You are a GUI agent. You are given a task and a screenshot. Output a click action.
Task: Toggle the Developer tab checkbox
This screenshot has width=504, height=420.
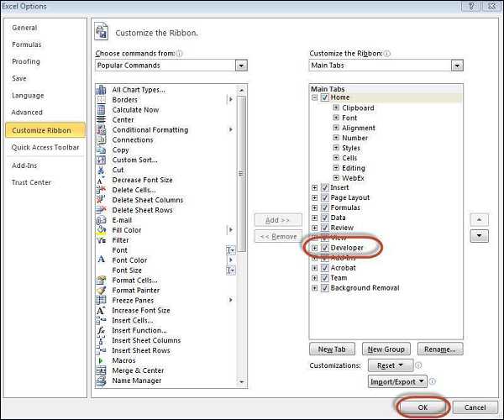(x=324, y=248)
